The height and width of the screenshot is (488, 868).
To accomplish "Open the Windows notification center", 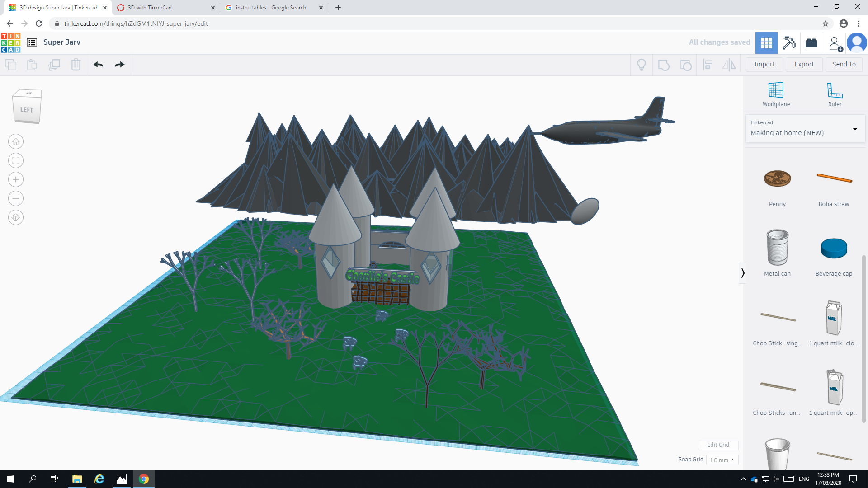I will 853,479.
